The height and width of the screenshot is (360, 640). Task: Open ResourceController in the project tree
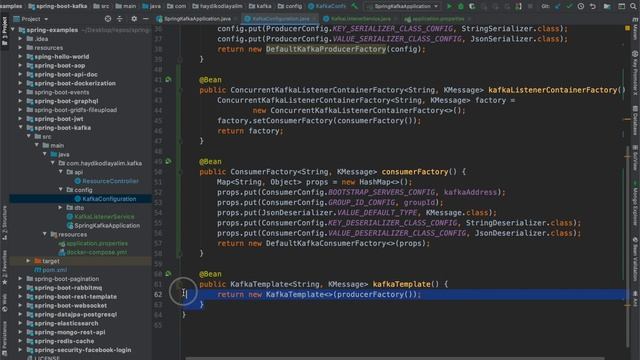[x=110, y=181]
